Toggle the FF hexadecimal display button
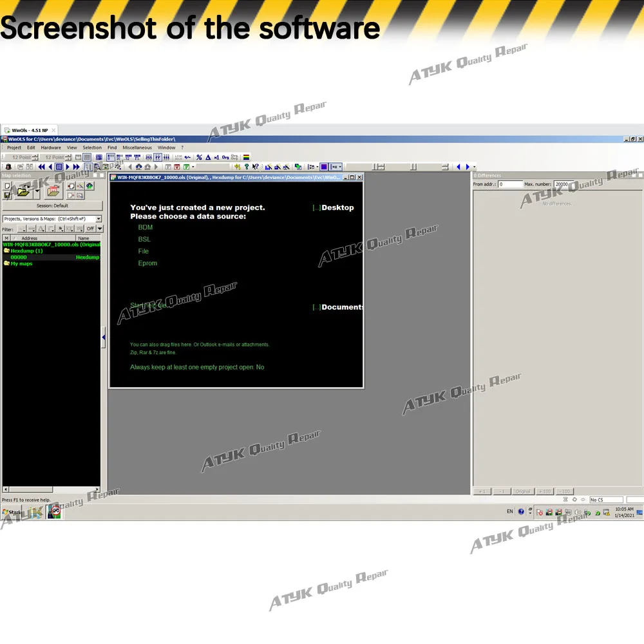The height and width of the screenshot is (644, 644). coord(158,157)
